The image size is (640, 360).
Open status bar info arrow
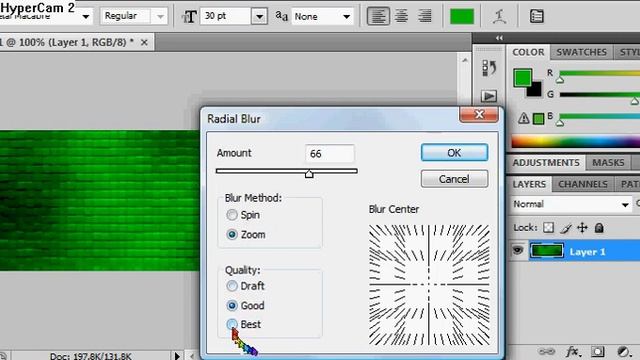tap(177, 356)
